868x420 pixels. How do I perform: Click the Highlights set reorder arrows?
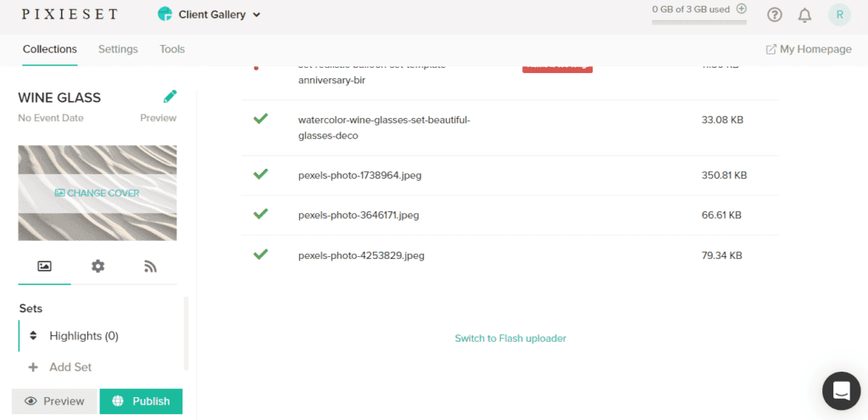coord(33,336)
